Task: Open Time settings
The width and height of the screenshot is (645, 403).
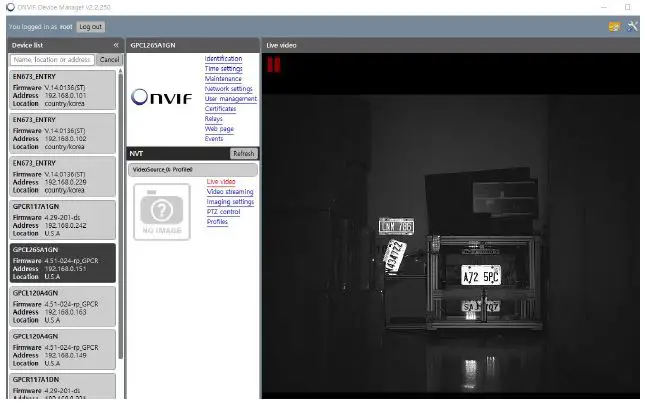Action: 223,69
